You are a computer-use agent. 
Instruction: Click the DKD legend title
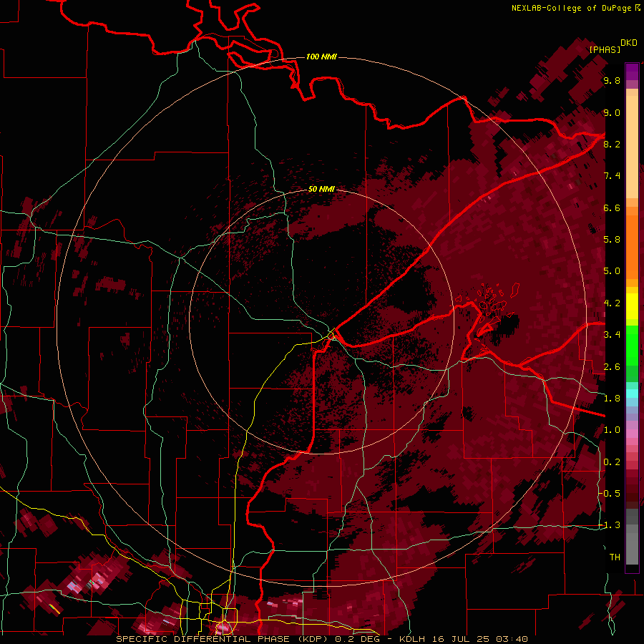[629, 43]
